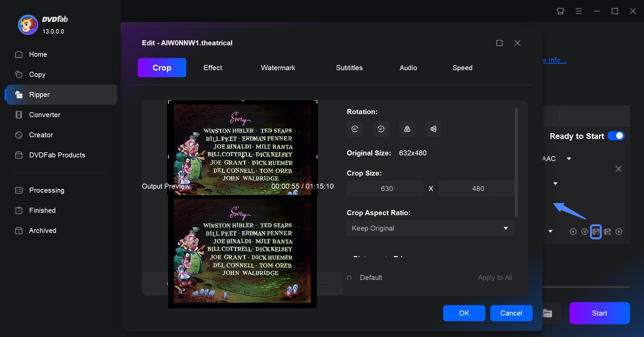
Task: Open the hamburger menu at top right
Action: 579,11
